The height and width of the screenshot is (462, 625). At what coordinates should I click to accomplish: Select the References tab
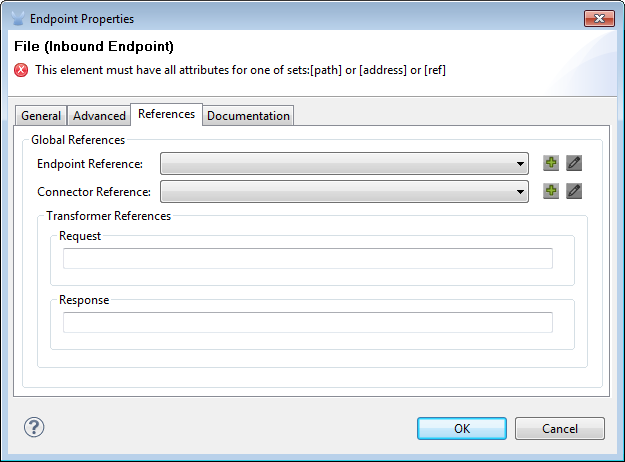166,114
